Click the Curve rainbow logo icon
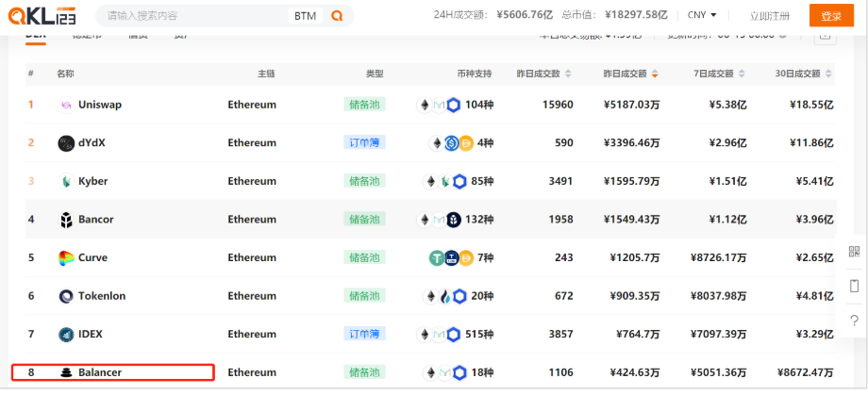Image resolution: width=868 pixels, height=395 pixels. pos(66,257)
